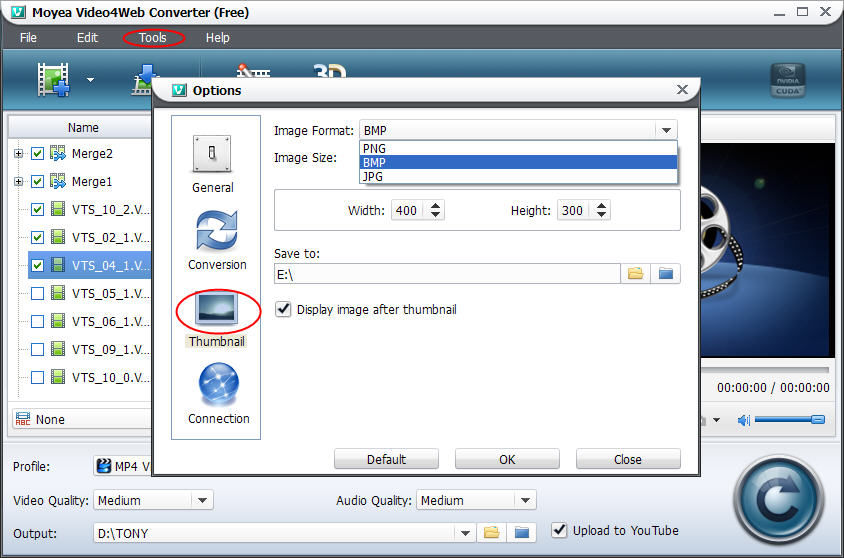Open the File menu
This screenshot has width=844, height=558.
click(x=28, y=38)
